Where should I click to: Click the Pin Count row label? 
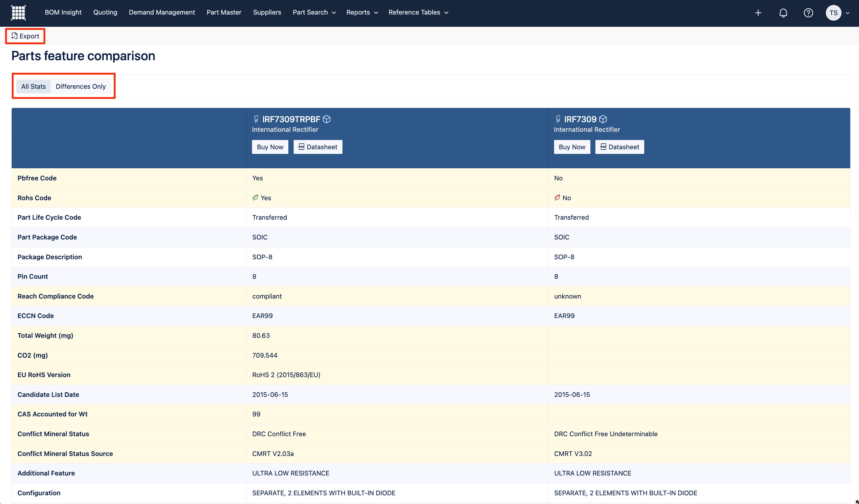point(32,276)
